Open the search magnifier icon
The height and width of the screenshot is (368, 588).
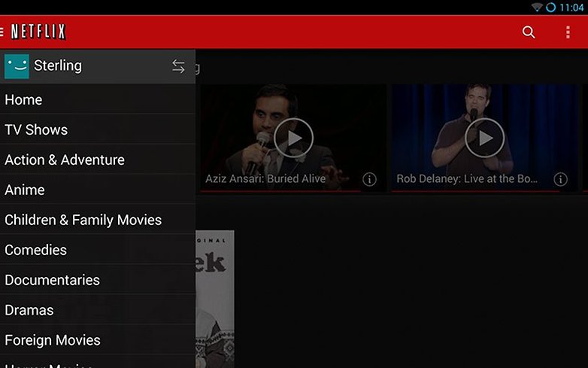529,32
